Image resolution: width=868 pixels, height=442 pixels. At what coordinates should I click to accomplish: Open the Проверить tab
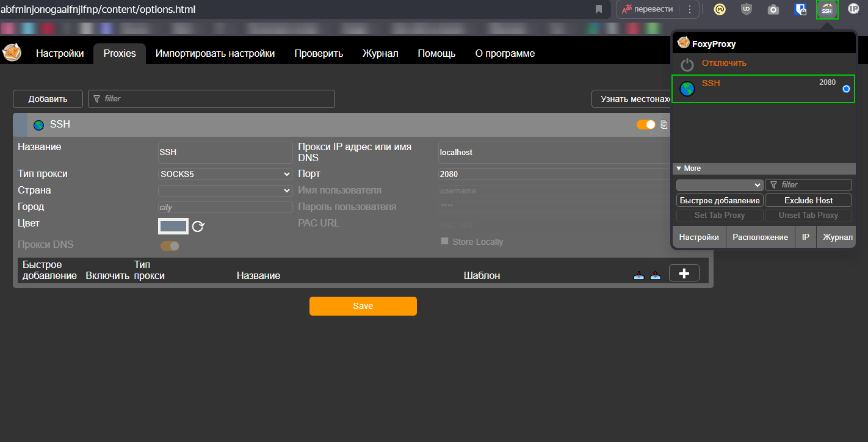pos(319,54)
